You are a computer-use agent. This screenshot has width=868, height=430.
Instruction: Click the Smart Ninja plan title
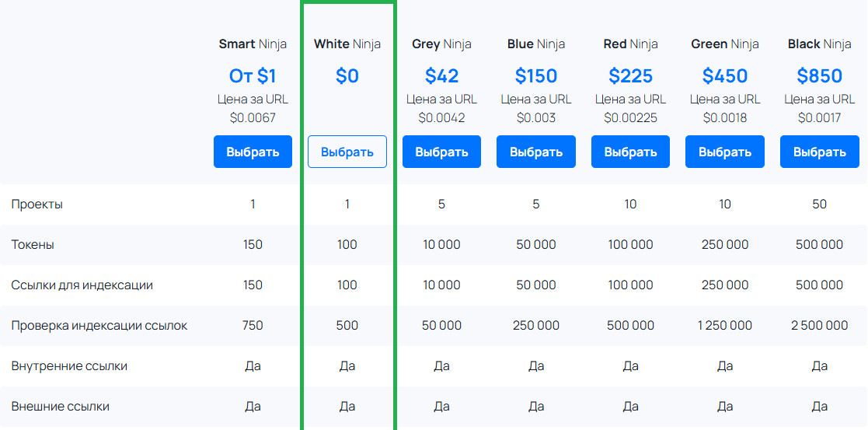253,44
